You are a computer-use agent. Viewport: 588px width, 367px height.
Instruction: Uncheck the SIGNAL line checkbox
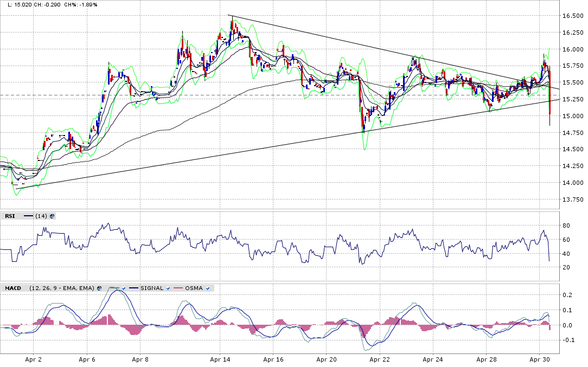169,288
